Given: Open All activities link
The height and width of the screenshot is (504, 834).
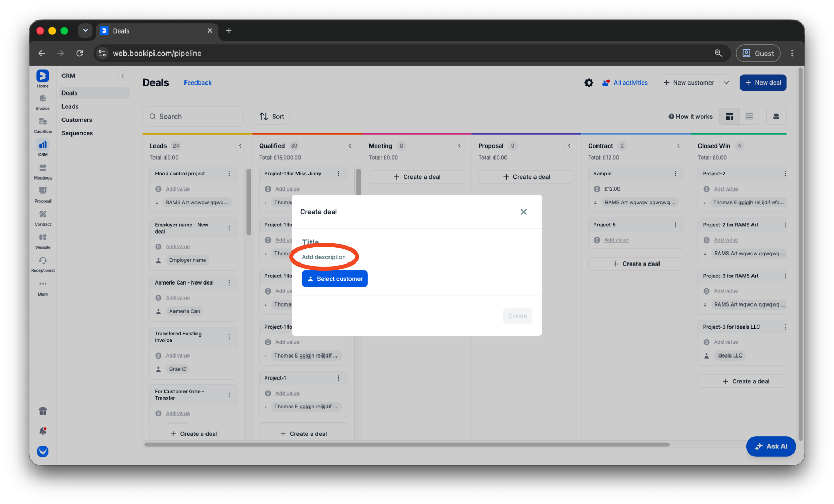Looking at the screenshot, I should (x=625, y=83).
